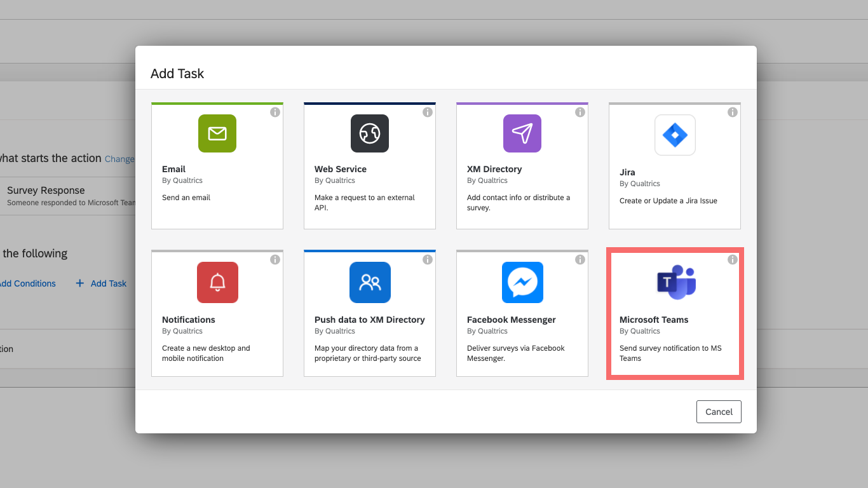868x488 pixels.
Task: Click the Notifications card title
Action: click(x=189, y=320)
